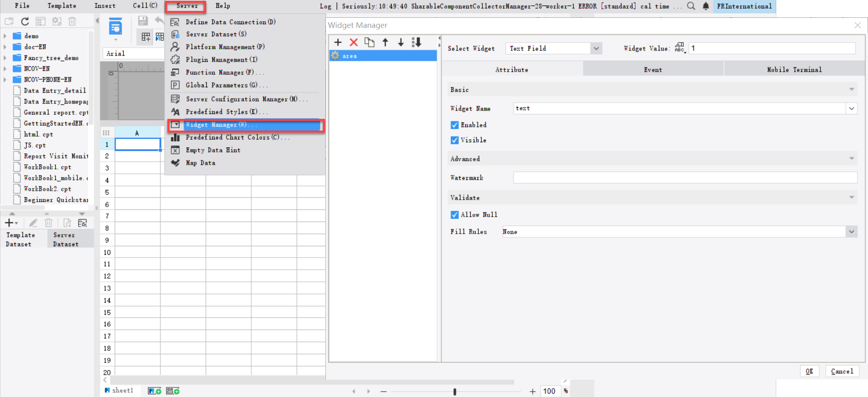Switch to the Event tab
The height and width of the screenshot is (397, 868).
[x=653, y=70]
